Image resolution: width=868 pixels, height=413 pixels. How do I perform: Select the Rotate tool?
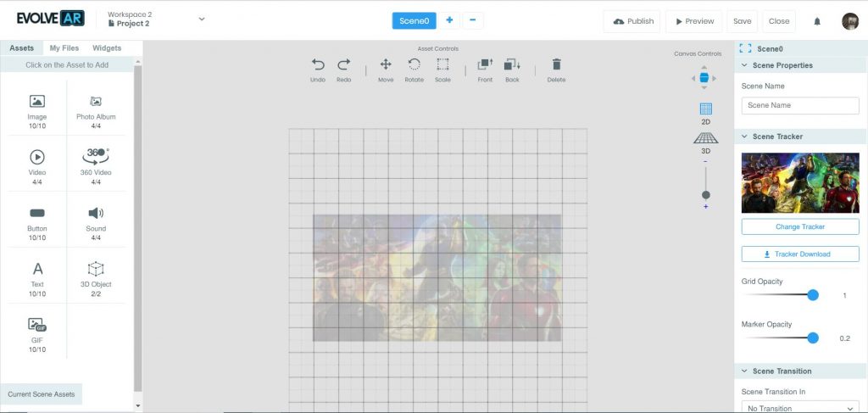(414, 70)
